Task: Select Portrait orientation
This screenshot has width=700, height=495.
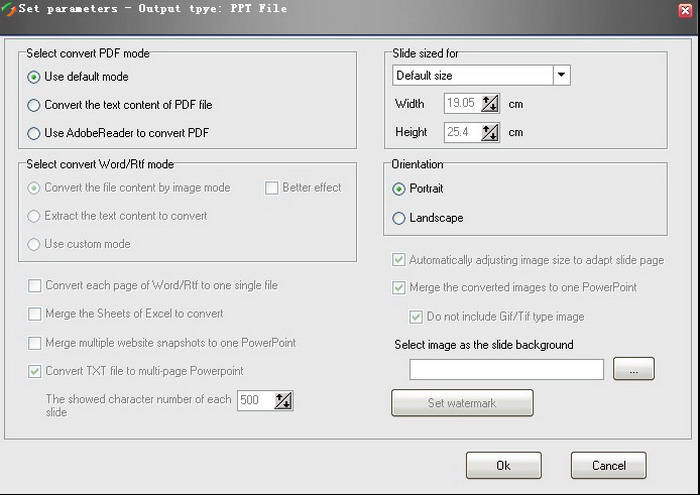Action: click(x=400, y=189)
